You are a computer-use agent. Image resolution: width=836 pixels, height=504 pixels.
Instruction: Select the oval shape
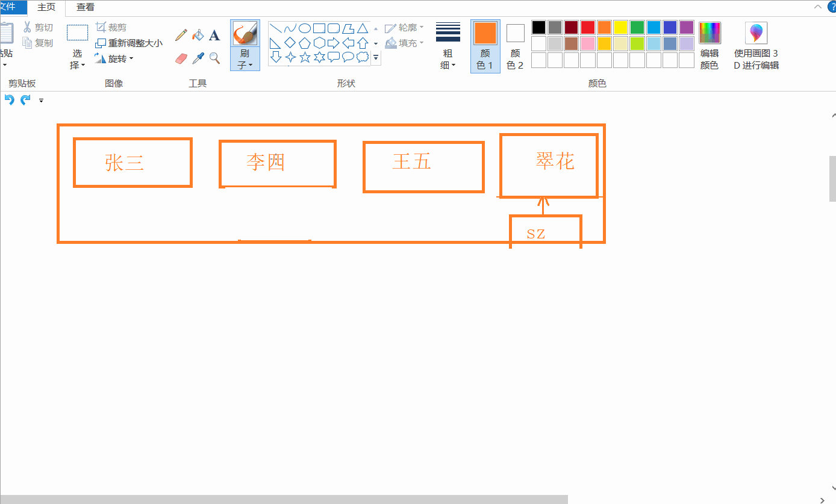[x=305, y=27]
